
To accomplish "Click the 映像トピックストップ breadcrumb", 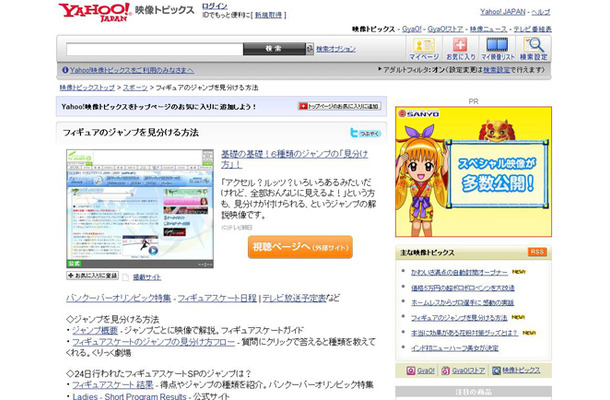I will click(x=87, y=88).
